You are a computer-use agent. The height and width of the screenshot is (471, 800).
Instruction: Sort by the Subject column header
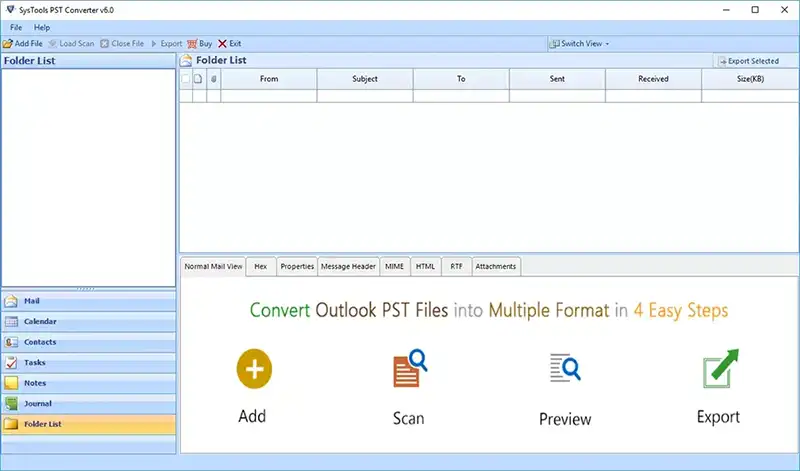click(365, 79)
